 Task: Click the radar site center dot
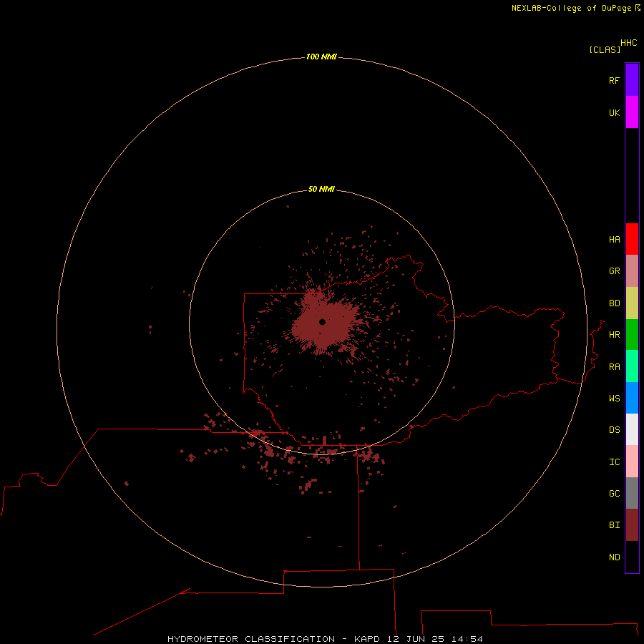323,322
